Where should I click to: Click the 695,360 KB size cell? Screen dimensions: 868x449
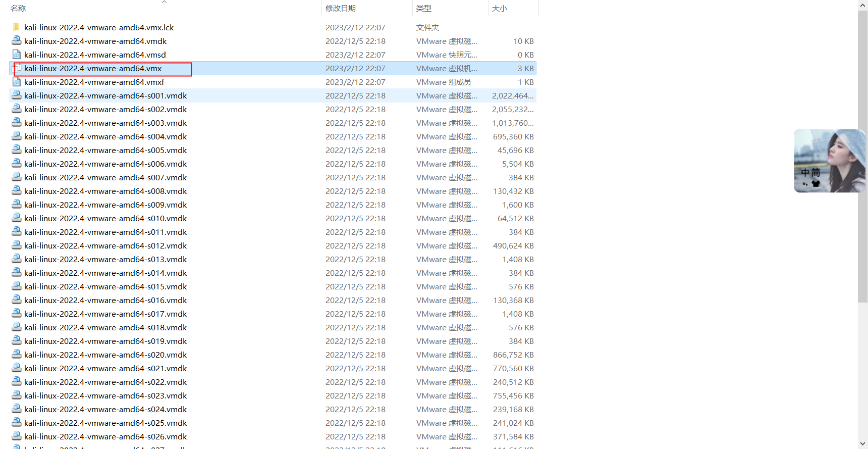tap(513, 136)
